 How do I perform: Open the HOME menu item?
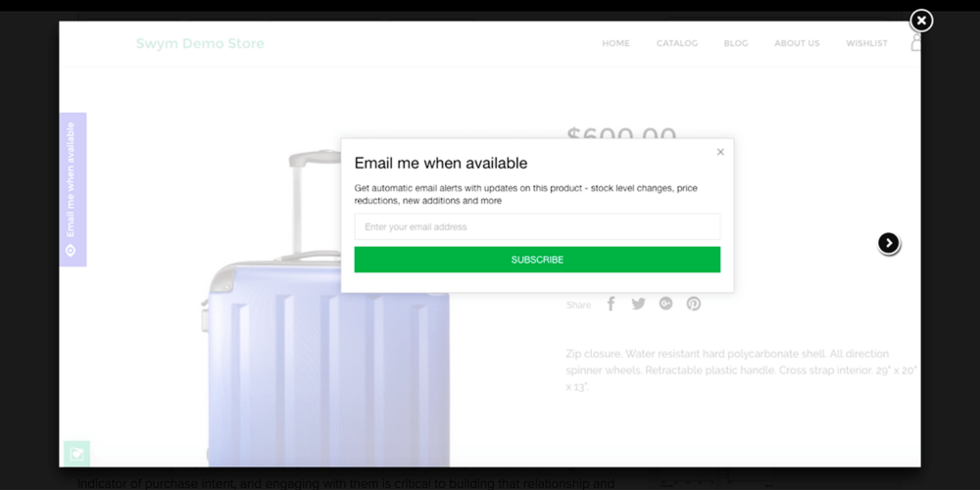pos(615,43)
